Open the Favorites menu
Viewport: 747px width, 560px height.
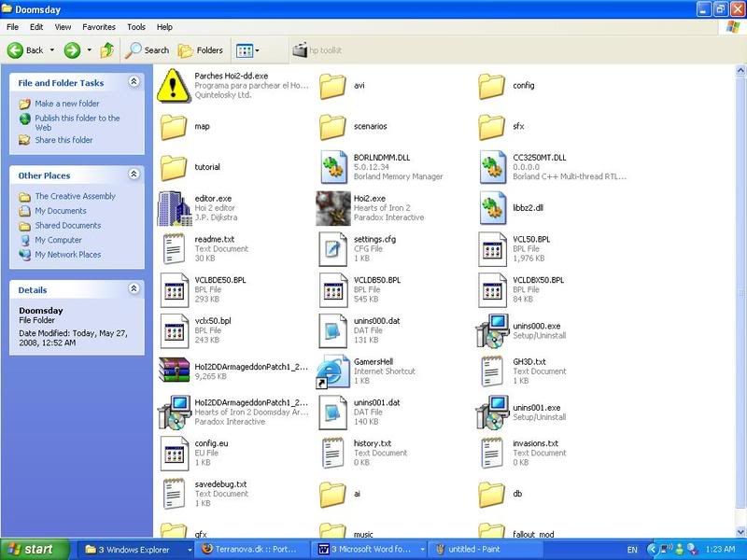point(99,27)
